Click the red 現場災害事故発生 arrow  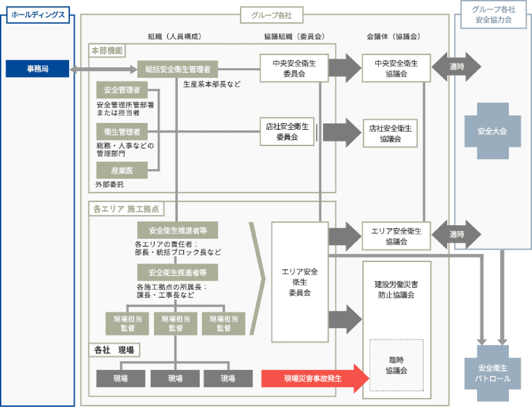[x=315, y=378]
